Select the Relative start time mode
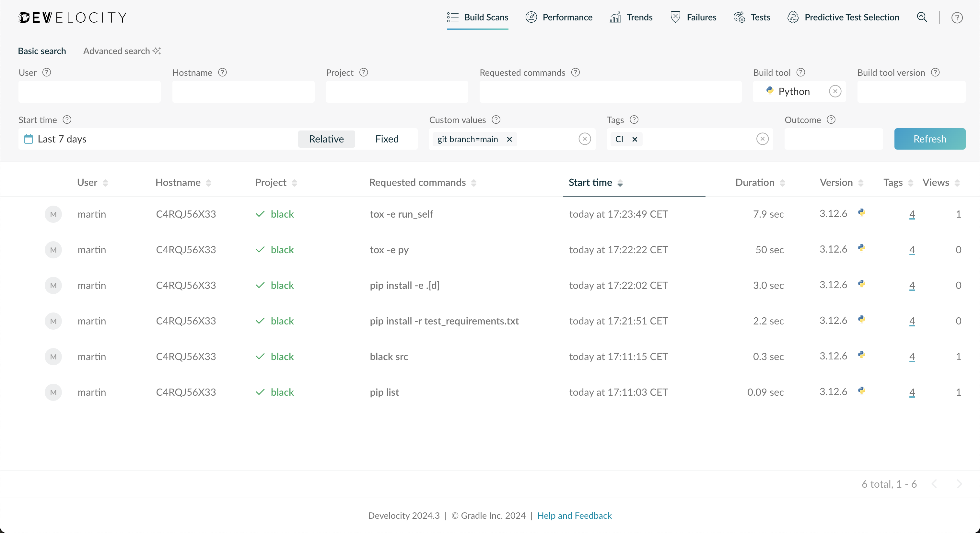 326,139
